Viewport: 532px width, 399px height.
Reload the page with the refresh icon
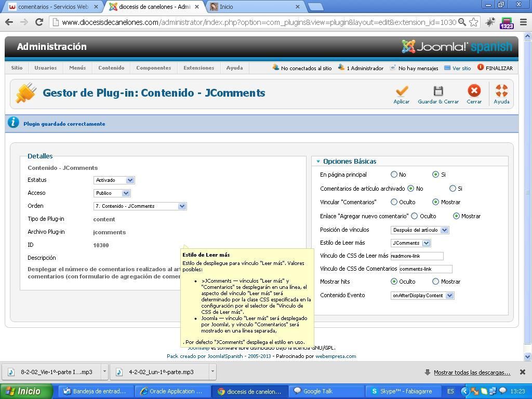tap(39, 22)
